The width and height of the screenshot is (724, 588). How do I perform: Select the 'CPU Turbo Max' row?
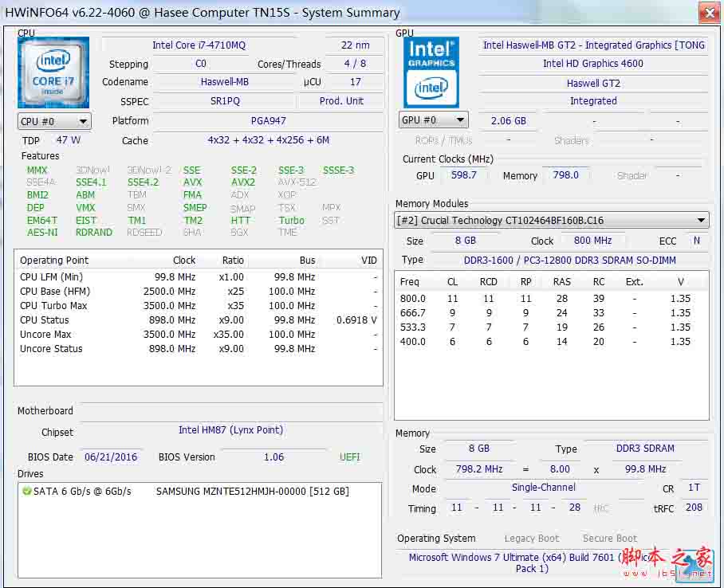pos(199,305)
